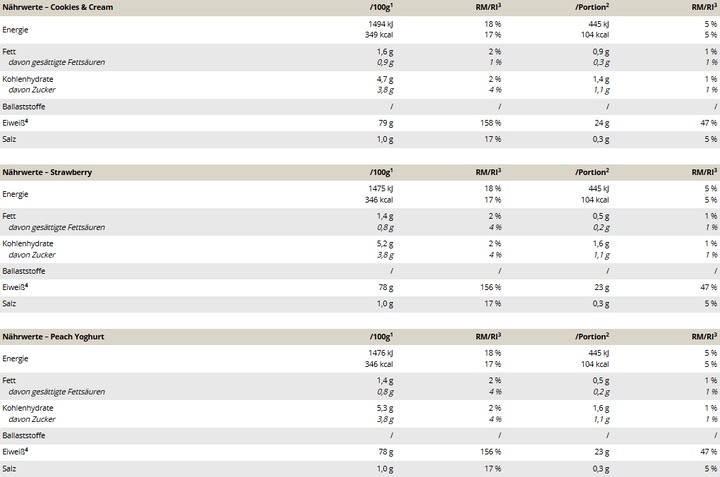Click the Energie label in Strawberry table

coord(15,194)
